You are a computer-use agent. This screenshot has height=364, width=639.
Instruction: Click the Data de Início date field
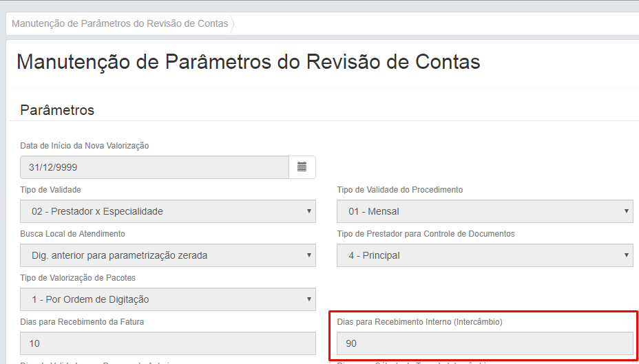[154, 167]
